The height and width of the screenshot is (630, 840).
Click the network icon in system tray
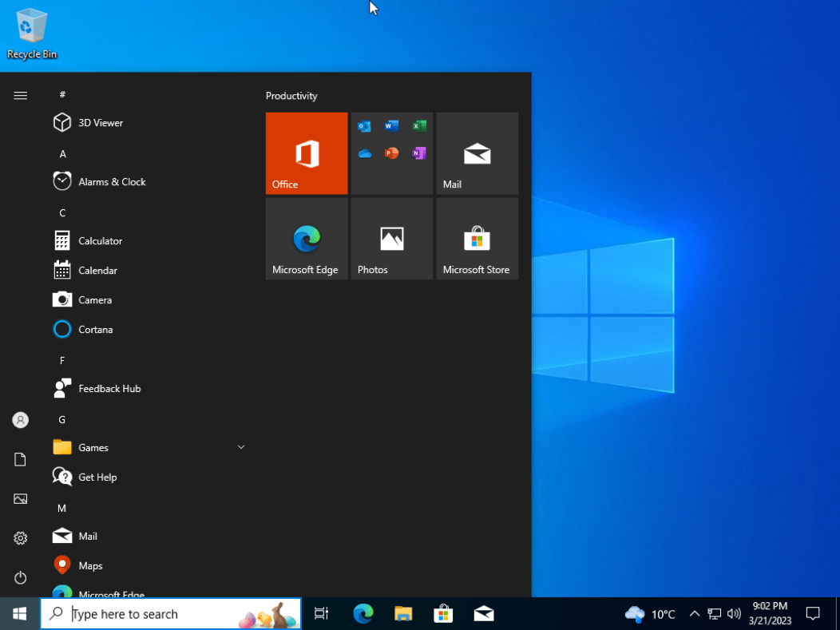[x=714, y=614]
